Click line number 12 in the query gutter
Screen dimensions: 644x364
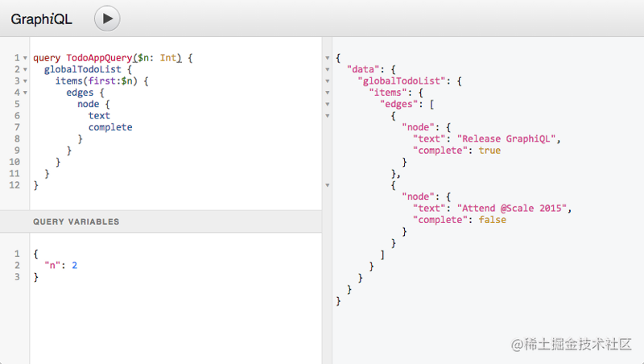pos(14,185)
